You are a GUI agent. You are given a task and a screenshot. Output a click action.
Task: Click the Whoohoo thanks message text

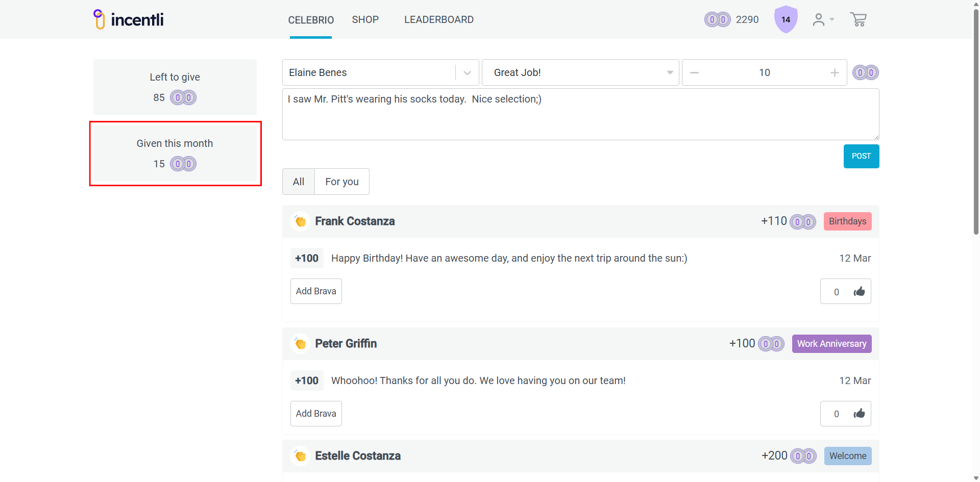(x=478, y=380)
